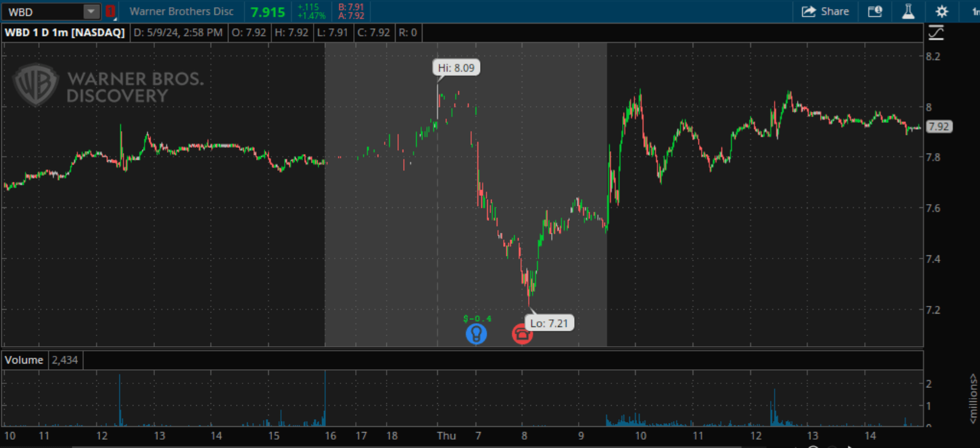Click the Thu label on the time axis
The width and height of the screenshot is (980, 448).
pyautogui.click(x=446, y=436)
